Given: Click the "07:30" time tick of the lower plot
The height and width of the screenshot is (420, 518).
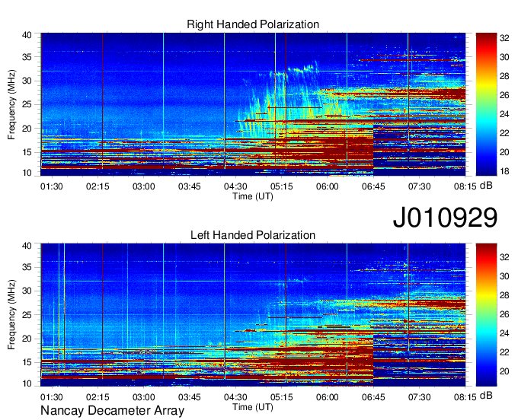Looking at the screenshot, I should pos(419,397).
